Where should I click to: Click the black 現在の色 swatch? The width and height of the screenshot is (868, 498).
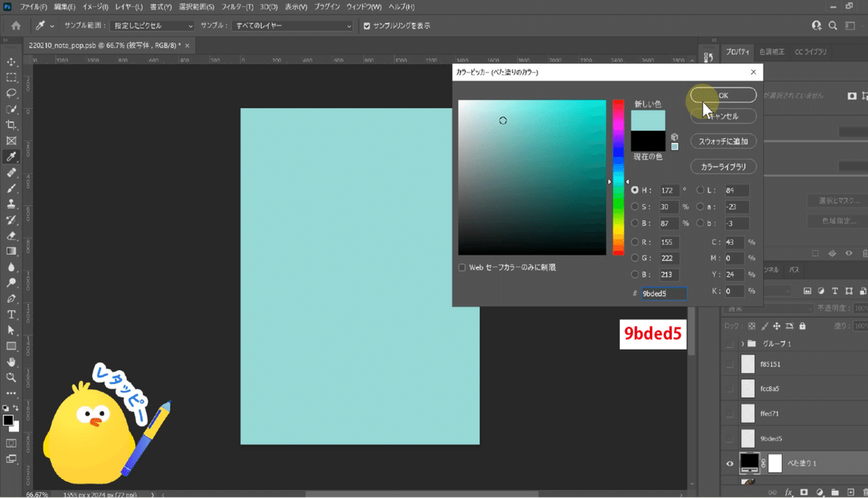[648, 141]
